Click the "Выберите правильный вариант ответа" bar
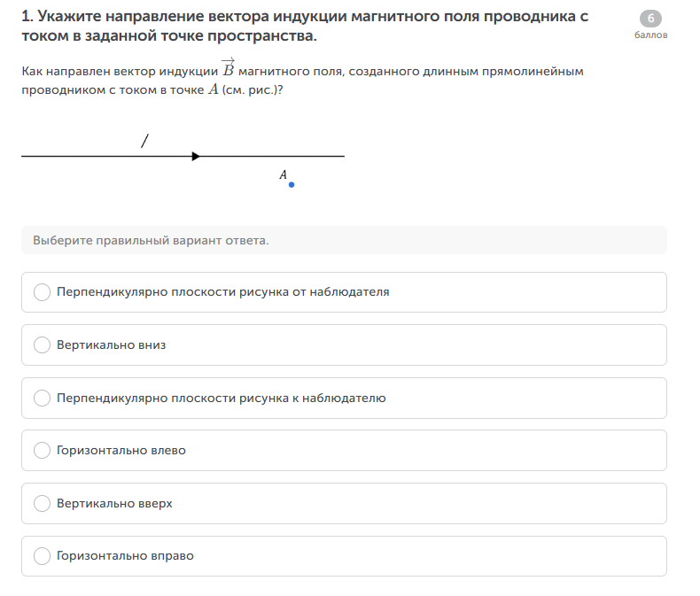Screen dimensions: 700x596 tap(344, 240)
